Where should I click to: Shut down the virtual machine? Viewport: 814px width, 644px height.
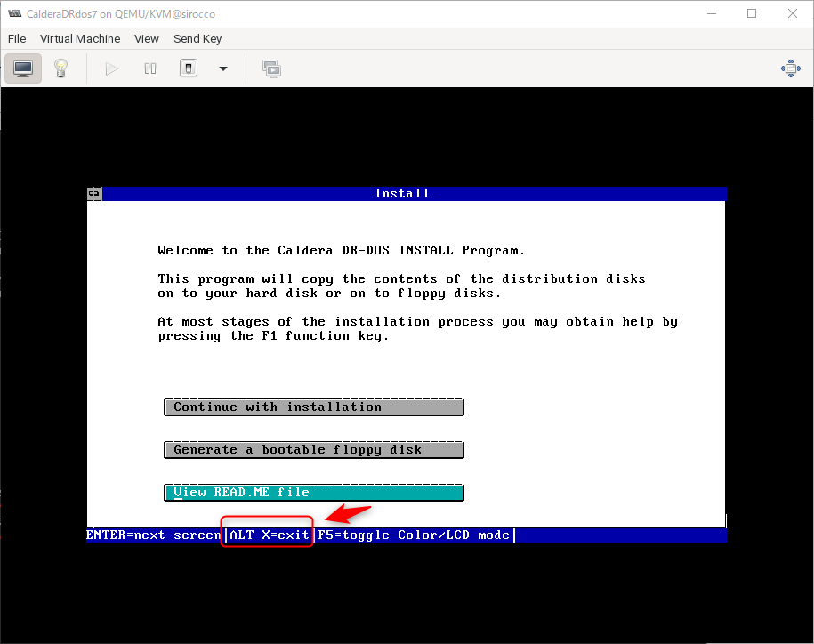pyautogui.click(x=189, y=68)
